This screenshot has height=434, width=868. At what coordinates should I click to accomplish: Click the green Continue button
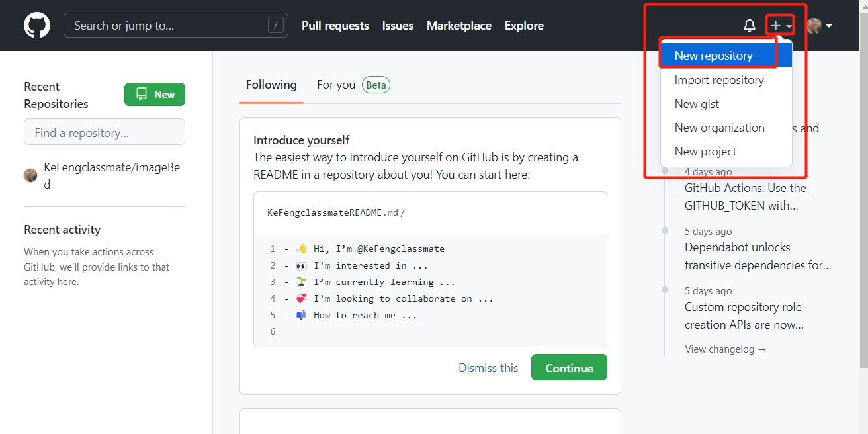pyautogui.click(x=569, y=368)
